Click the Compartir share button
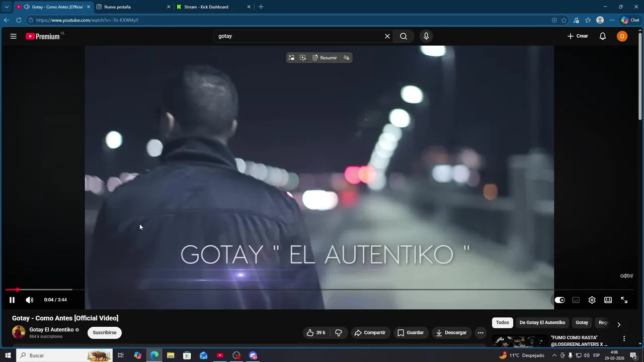 [370, 333]
